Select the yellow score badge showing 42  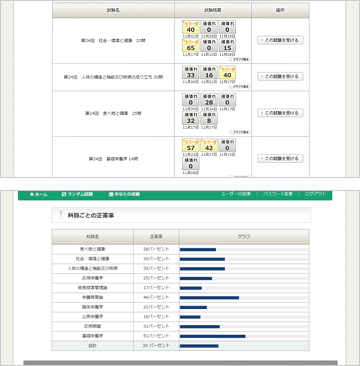click(x=209, y=145)
